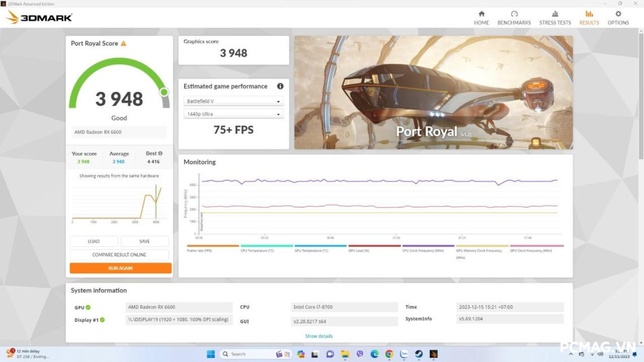
Task: Click the Show details link
Action: click(319, 336)
